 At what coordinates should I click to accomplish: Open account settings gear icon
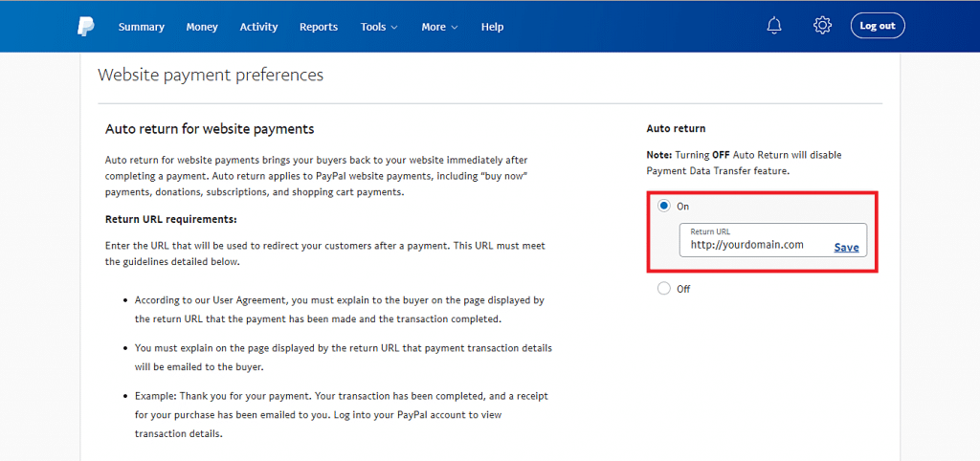tap(822, 26)
